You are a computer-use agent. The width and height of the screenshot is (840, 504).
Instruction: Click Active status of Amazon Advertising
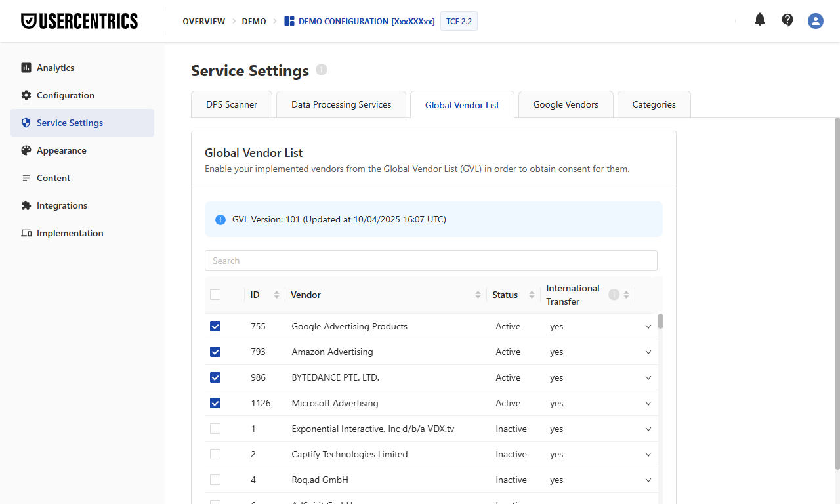508,352
